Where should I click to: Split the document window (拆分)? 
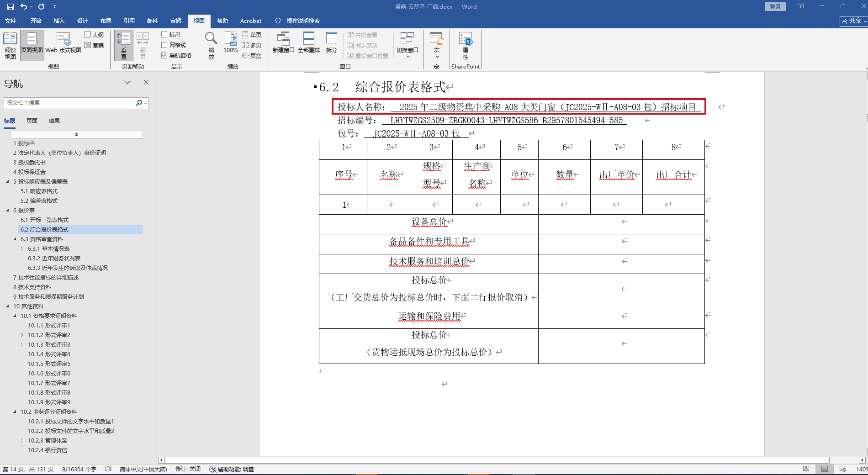[332, 42]
